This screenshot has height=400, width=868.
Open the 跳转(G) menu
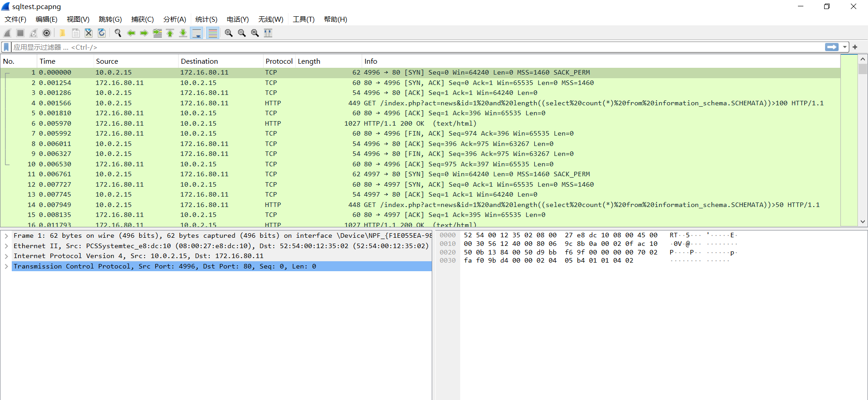click(110, 19)
